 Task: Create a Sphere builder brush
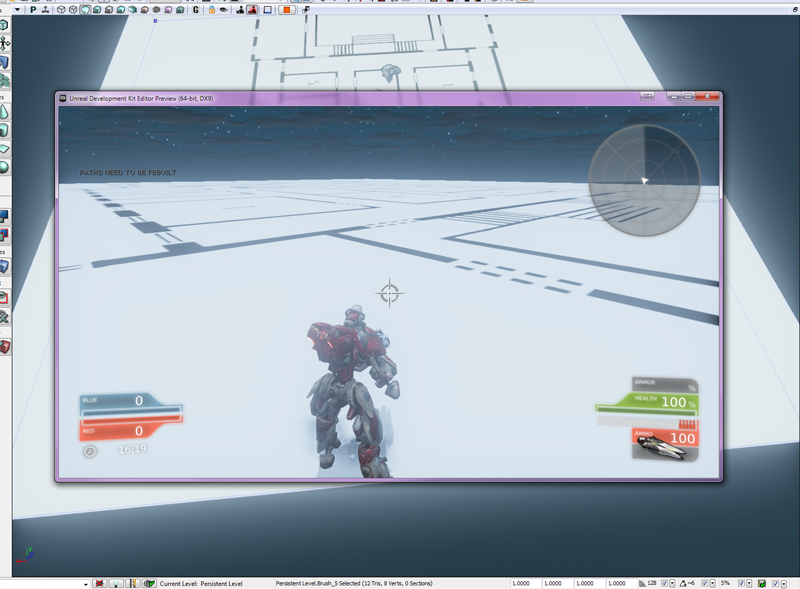4,167
